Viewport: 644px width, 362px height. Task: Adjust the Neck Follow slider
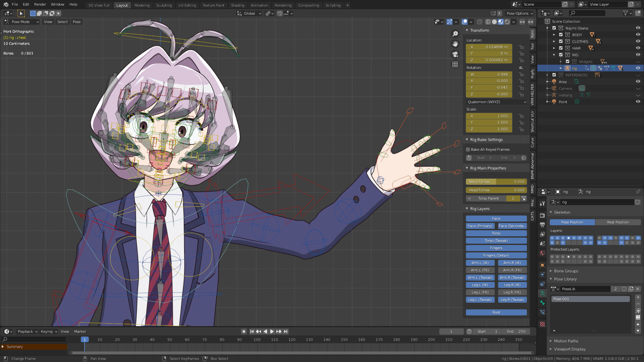coord(496,182)
